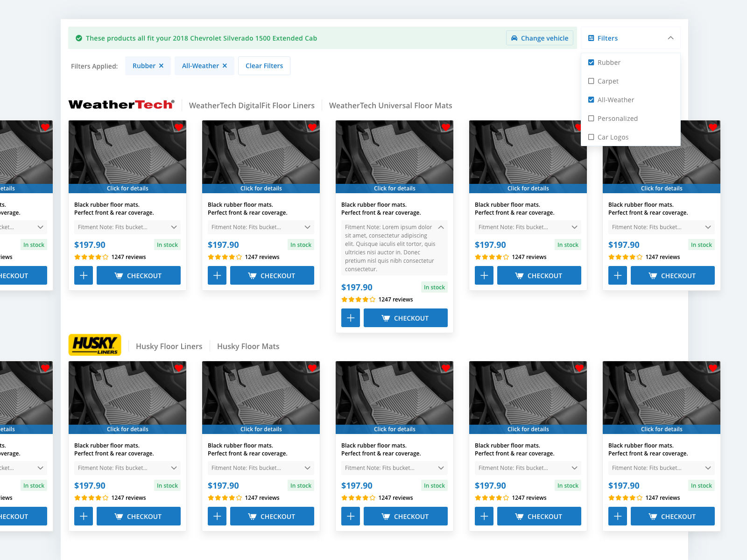747x560 pixels.
Task: Remove the All-Weather filter chip
Action: point(225,66)
